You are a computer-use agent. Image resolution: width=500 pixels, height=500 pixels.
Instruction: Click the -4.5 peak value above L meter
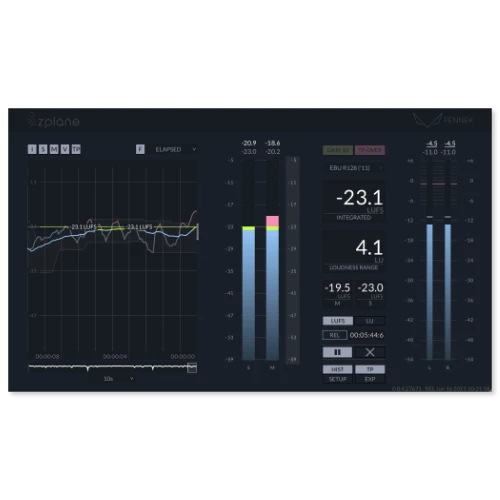432,144
